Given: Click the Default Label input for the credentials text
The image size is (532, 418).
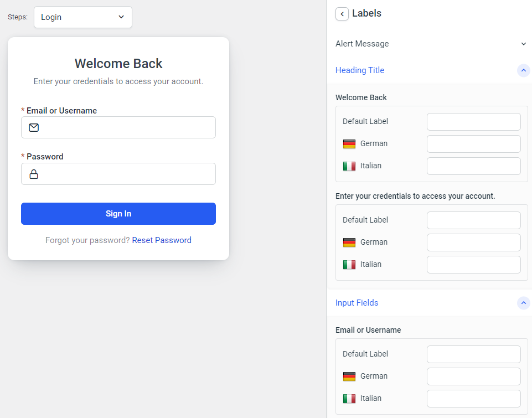Looking at the screenshot, I should click(x=473, y=220).
